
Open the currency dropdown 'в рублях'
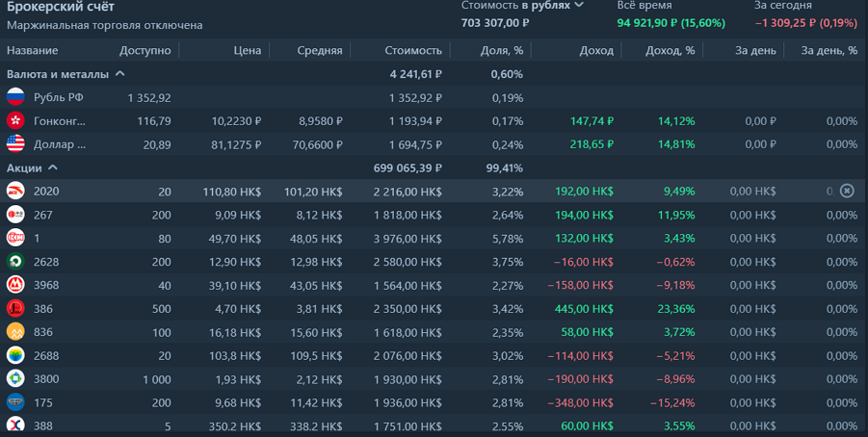(x=553, y=6)
